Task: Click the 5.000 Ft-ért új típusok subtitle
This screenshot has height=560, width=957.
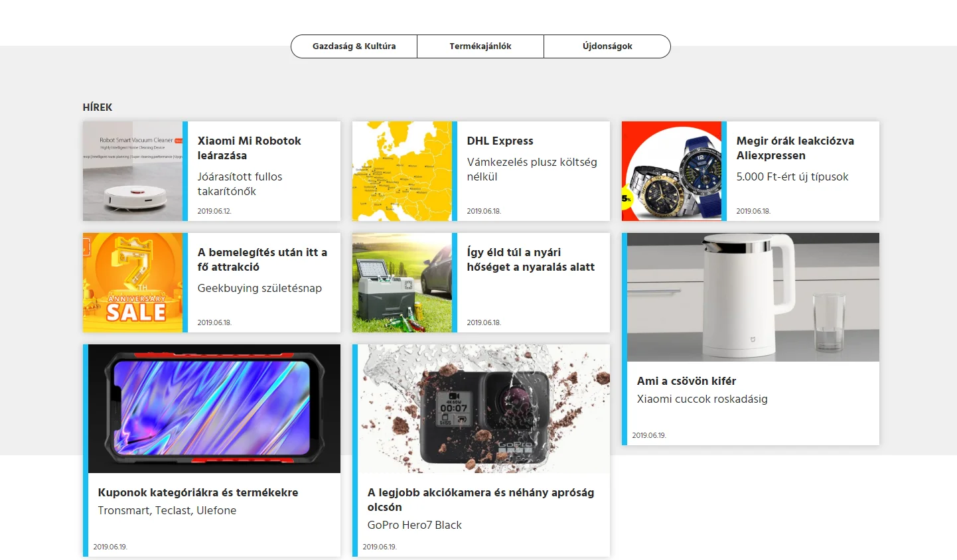Action: 792,176
